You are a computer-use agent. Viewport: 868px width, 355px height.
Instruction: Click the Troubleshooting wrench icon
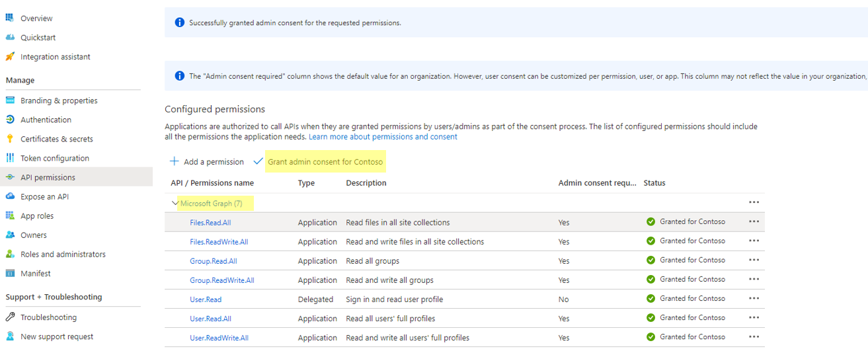[x=10, y=317]
